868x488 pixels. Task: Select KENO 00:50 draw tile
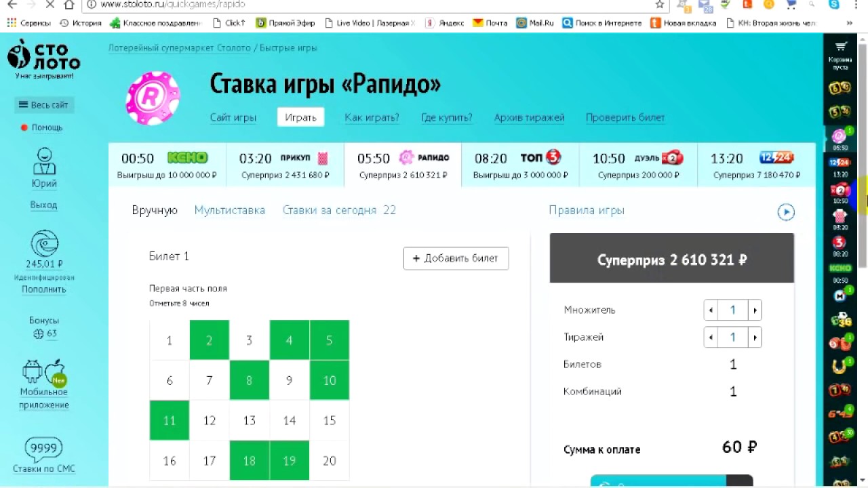tap(167, 165)
